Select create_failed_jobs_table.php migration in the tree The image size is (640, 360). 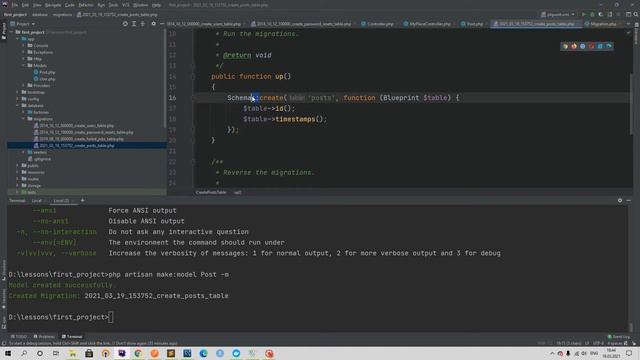[78, 139]
